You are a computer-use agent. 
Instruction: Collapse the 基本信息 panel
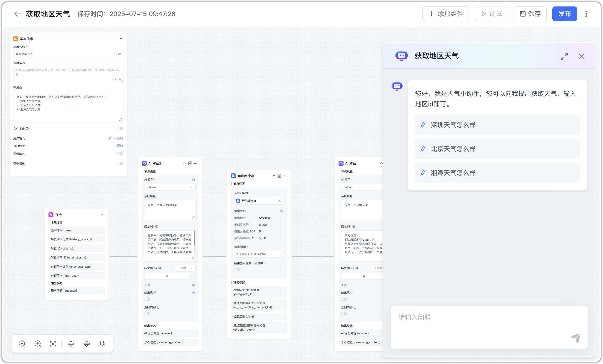tap(121, 39)
